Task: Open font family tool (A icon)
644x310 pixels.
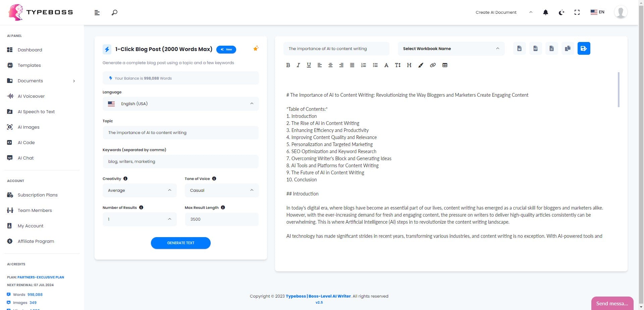Action: [x=386, y=65]
